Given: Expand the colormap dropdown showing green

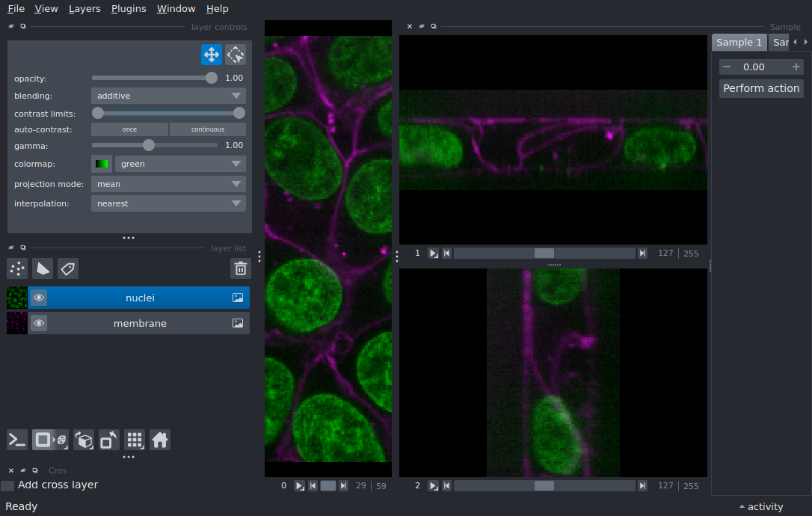Looking at the screenshot, I should click(x=180, y=164).
